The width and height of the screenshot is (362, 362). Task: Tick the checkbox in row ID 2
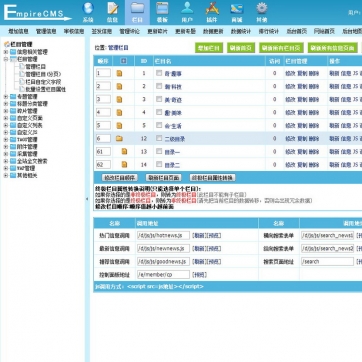coord(159,86)
